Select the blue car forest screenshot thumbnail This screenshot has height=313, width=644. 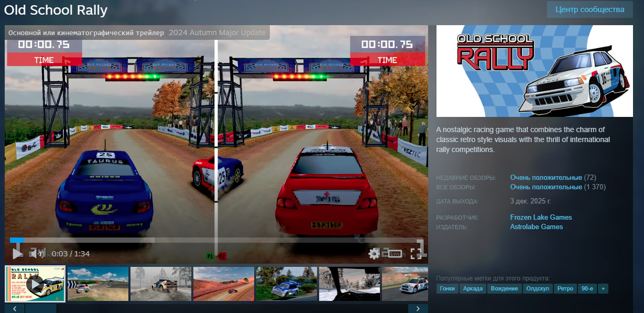pyautogui.click(x=287, y=284)
